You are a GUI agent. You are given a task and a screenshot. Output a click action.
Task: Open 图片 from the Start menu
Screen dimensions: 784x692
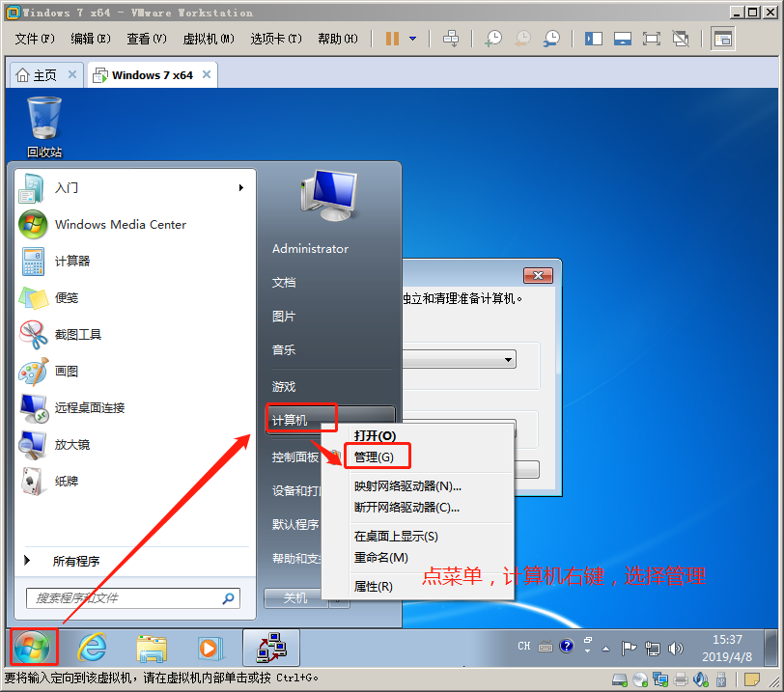[284, 317]
